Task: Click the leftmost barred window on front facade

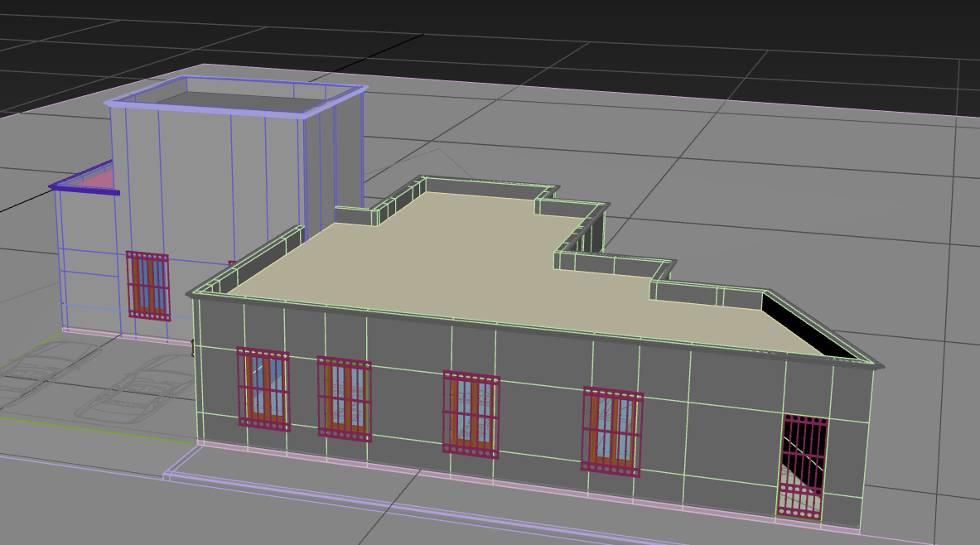Action: 263,388
